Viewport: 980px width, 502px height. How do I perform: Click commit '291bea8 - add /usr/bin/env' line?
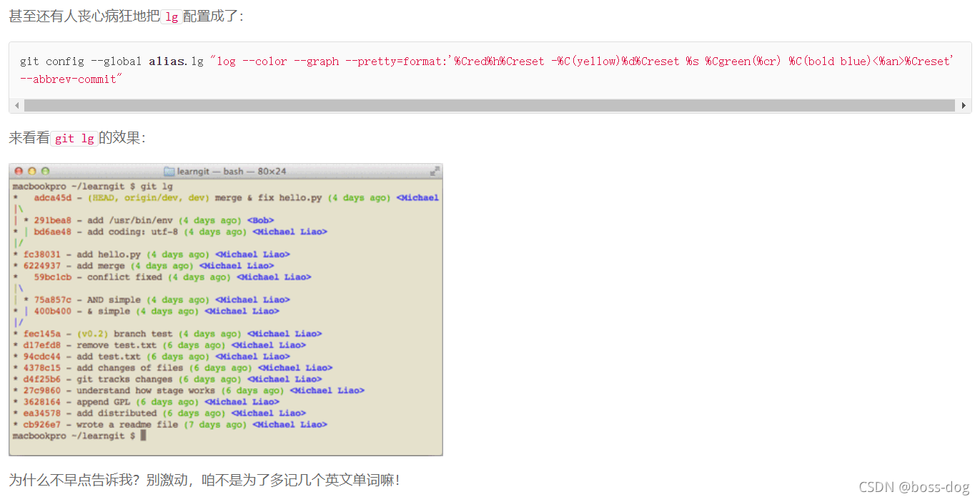[x=143, y=221]
